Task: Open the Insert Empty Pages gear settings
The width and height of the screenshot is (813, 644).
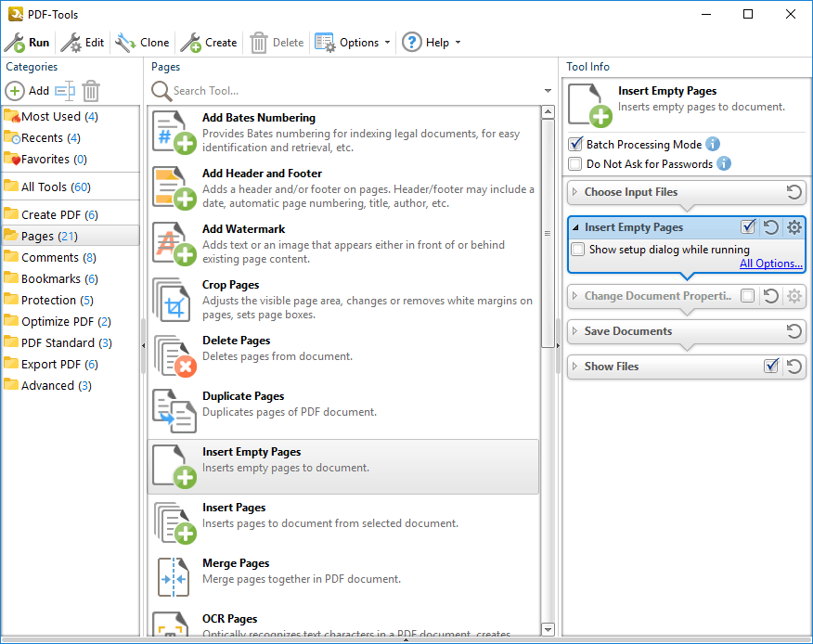Action: click(x=794, y=227)
